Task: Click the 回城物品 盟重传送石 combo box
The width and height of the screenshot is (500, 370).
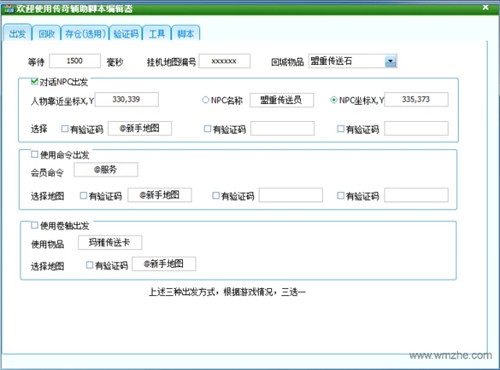Action: tap(352, 61)
